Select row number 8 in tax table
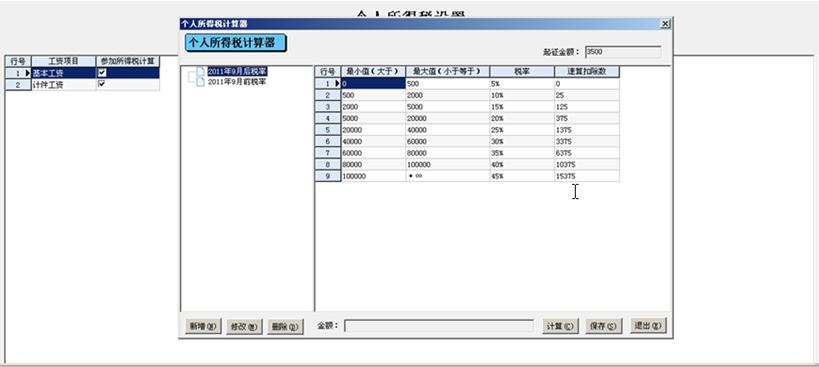 328,164
